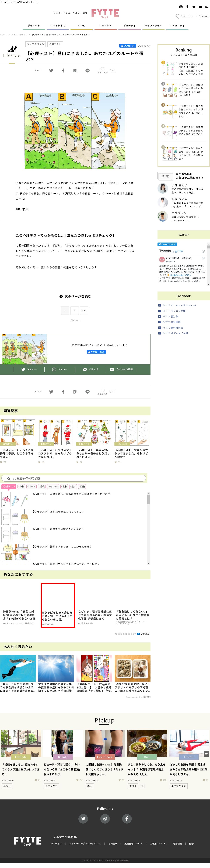Click the Twitter share icon above 関連記事
This screenshot has width=210, height=868.
(51, 392)
